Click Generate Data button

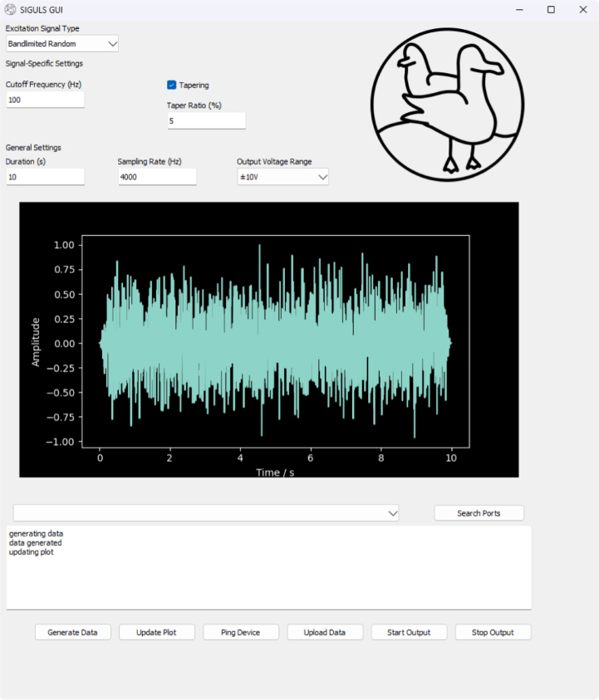click(x=73, y=632)
